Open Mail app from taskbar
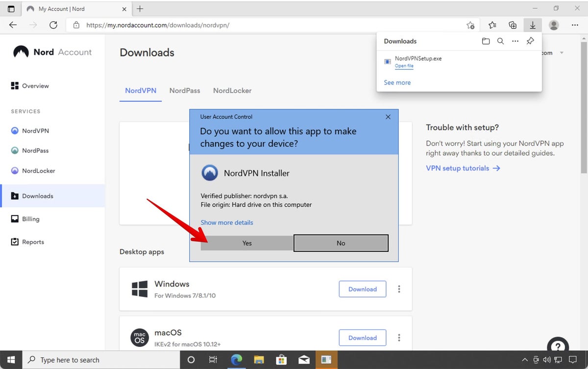The height and width of the screenshot is (369, 588). [304, 360]
